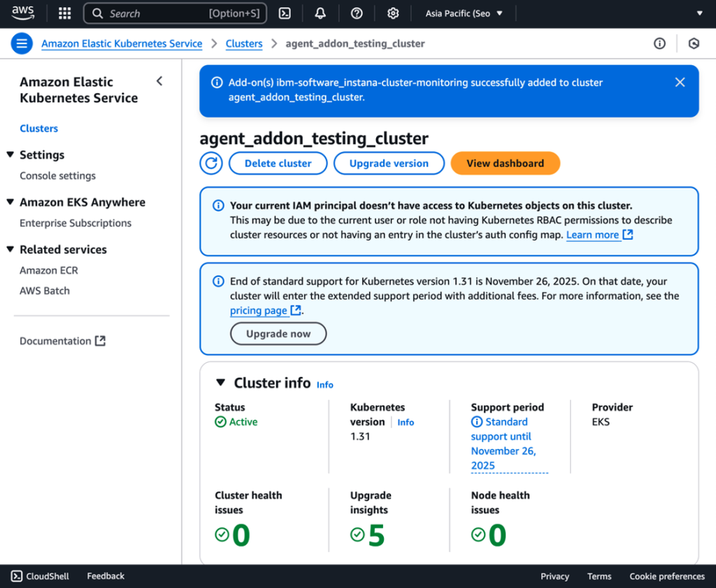Dismiss the add-on success banner
Image resolution: width=716 pixels, height=588 pixels.
coord(680,83)
